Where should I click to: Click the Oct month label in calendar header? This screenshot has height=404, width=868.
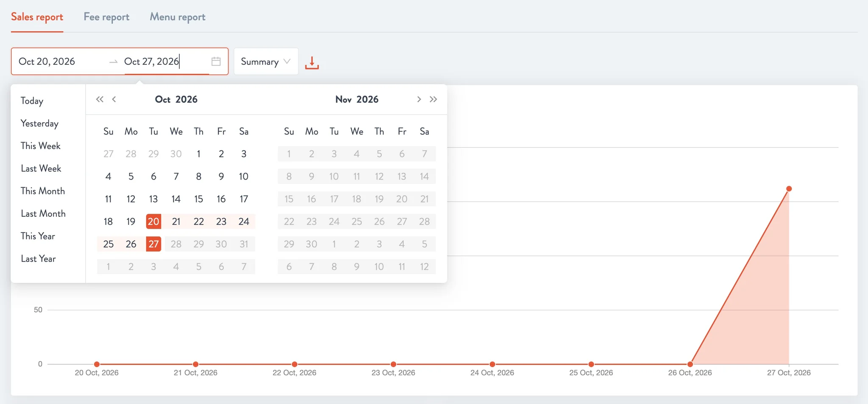163,99
